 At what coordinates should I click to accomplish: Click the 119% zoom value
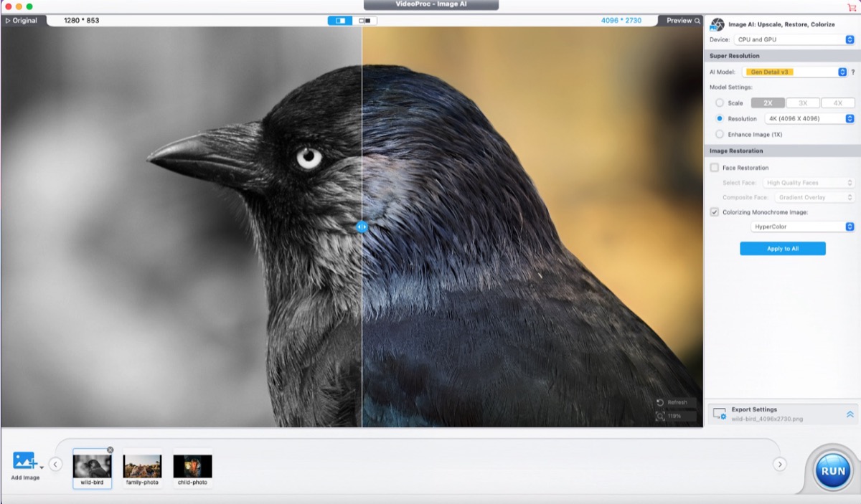674,416
